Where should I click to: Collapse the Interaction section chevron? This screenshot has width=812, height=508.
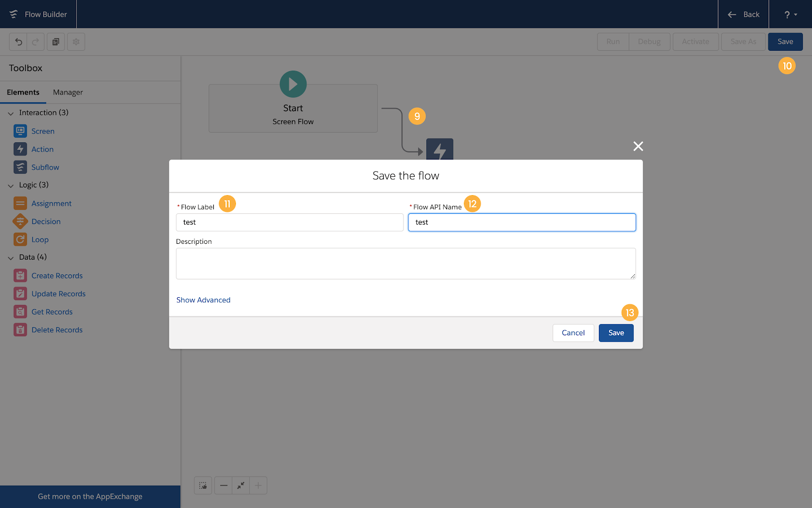11,113
